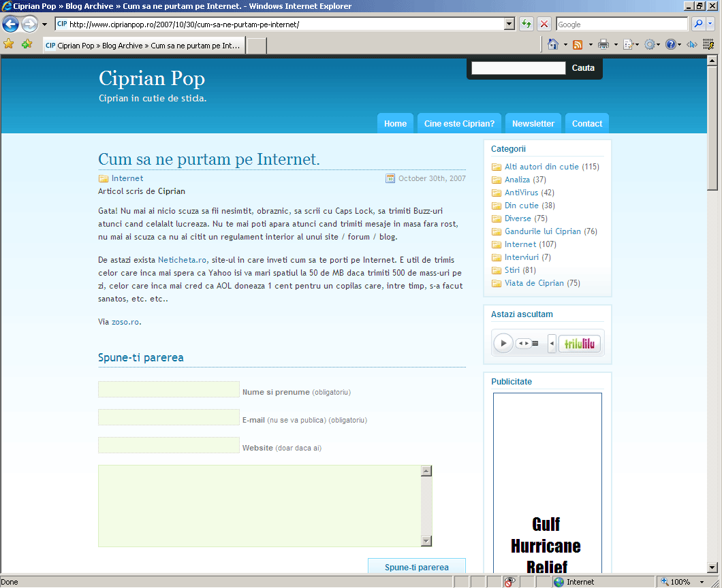Go to the Newsletter navigation tab
This screenshot has width=722, height=588.
point(533,124)
